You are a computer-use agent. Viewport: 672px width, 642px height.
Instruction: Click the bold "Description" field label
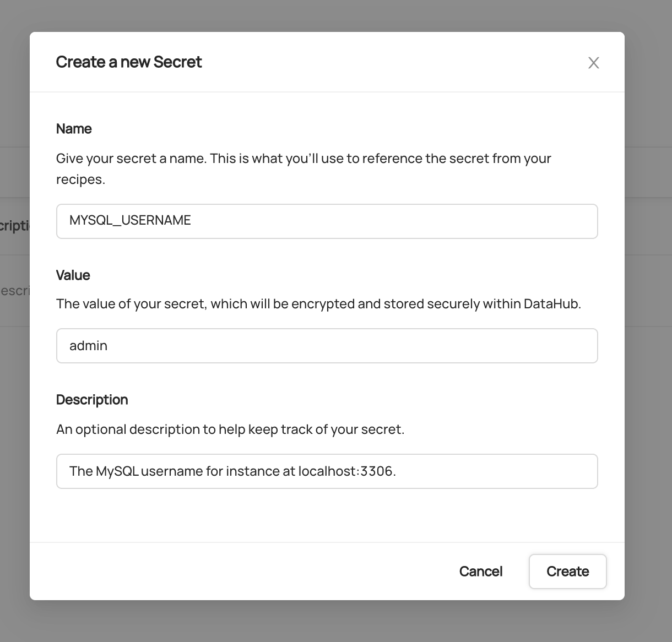(x=92, y=400)
